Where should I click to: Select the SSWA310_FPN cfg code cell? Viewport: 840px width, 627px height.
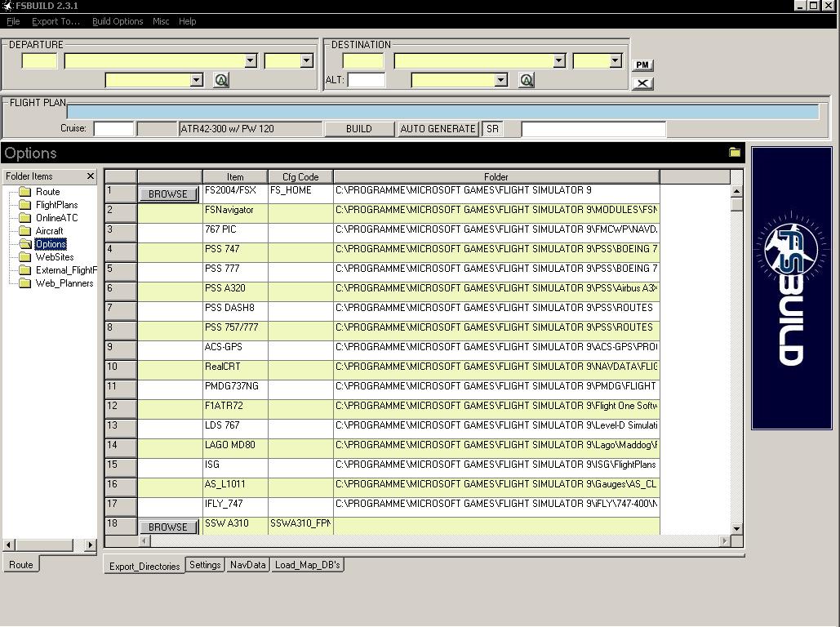(x=300, y=527)
